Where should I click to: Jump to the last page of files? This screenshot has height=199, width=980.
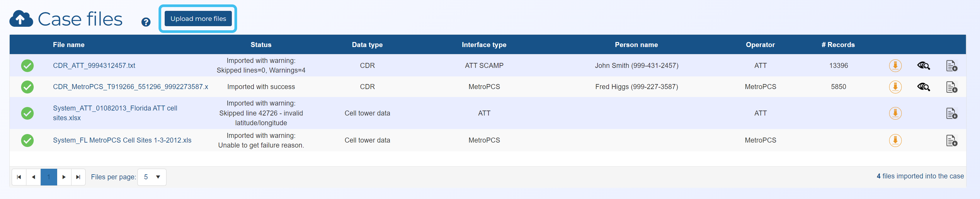[78, 177]
